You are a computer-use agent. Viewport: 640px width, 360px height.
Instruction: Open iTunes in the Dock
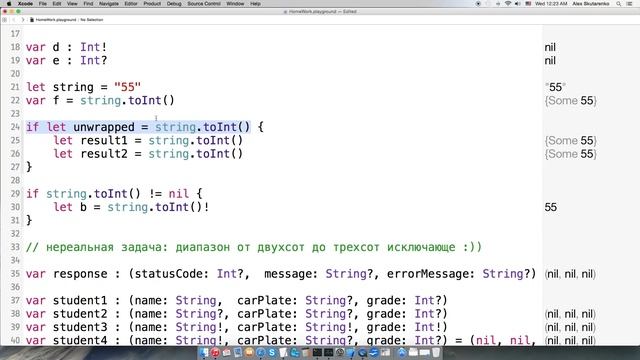(215, 352)
